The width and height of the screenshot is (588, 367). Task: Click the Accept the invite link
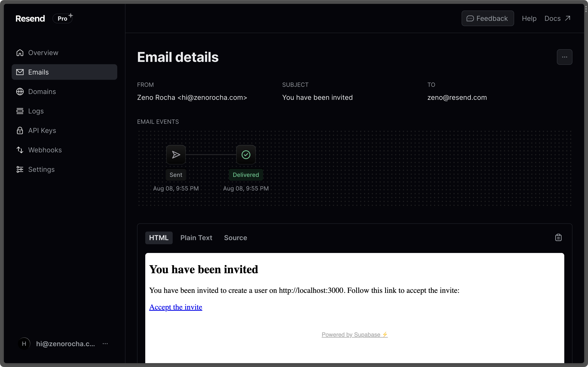pyautogui.click(x=176, y=307)
